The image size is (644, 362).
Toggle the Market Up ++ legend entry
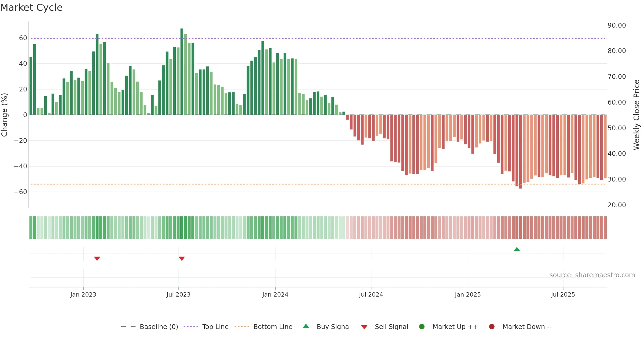449,327
